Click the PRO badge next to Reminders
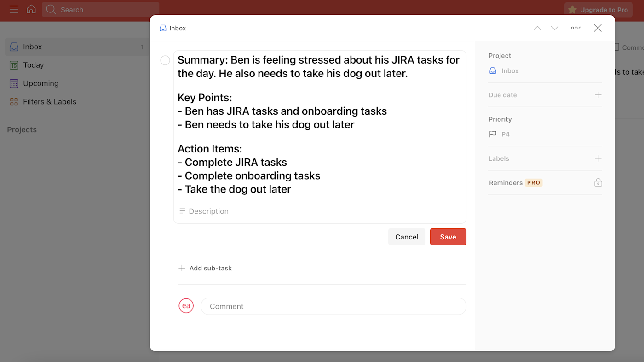 pyautogui.click(x=534, y=183)
